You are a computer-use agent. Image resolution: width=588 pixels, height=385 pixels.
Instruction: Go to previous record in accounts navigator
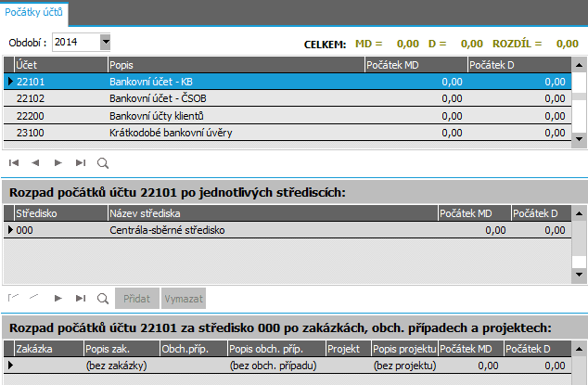click(36, 162)
